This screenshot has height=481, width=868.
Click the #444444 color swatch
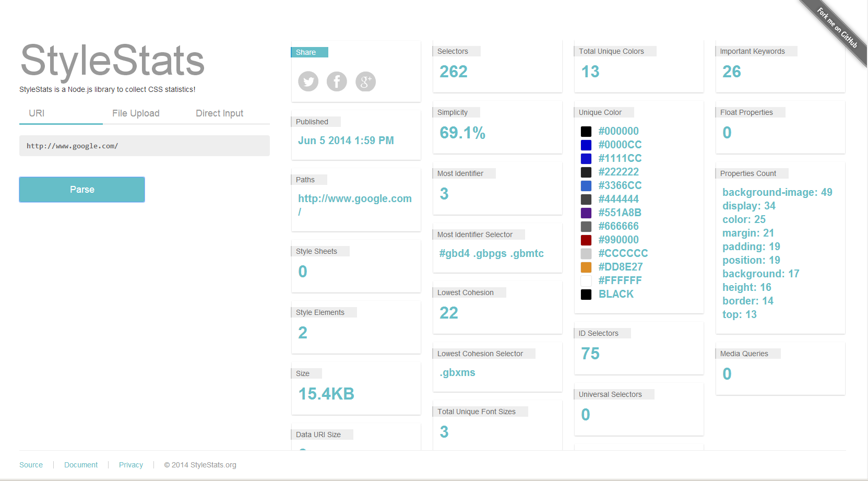(586, 200)
